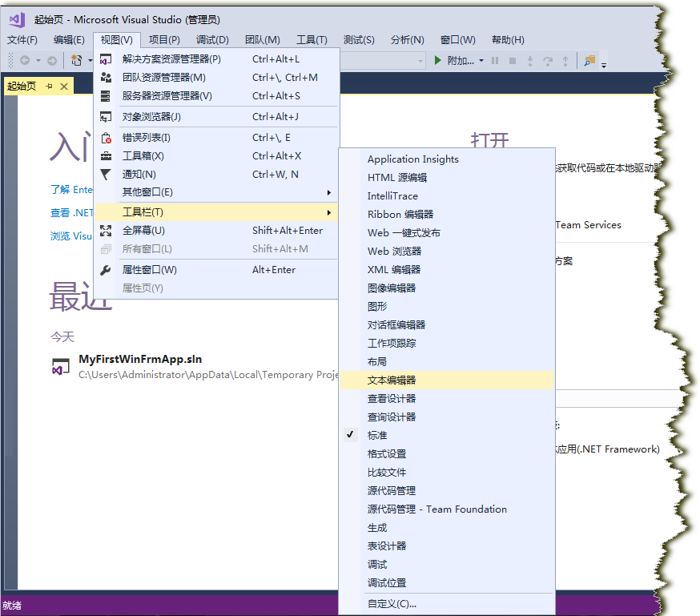Image resolution: width=700 pixels, height=616 pixels.
Task: Click the Visual Studio logo in title bar
Action: tap(17, 20)
